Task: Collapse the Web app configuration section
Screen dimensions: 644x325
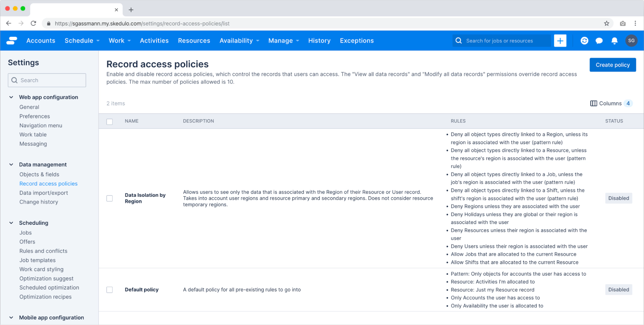Action: click(11, 97)
